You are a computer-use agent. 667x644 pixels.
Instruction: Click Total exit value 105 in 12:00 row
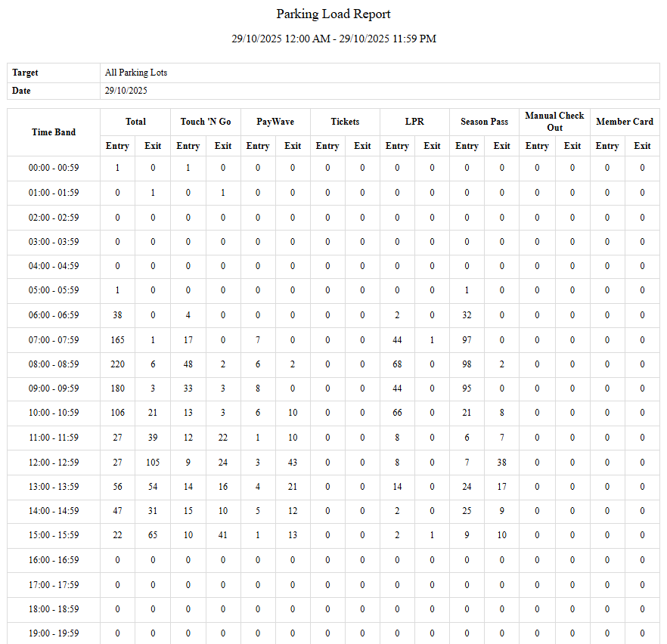tap(153, 463)
